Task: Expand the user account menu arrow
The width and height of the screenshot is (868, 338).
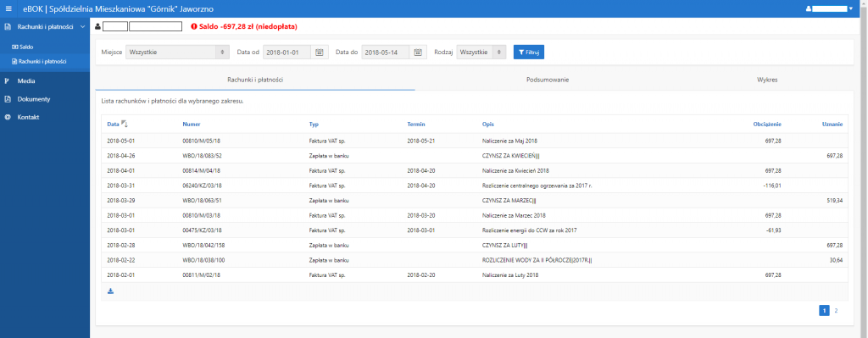Action: [851, 8]
